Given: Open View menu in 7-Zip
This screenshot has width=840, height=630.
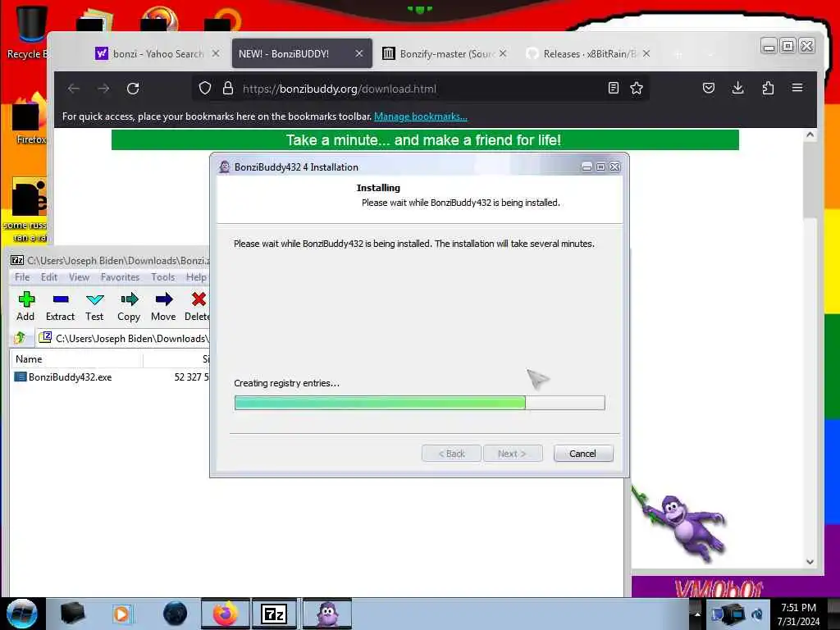Looking at the screenshot, I should 79,277.
